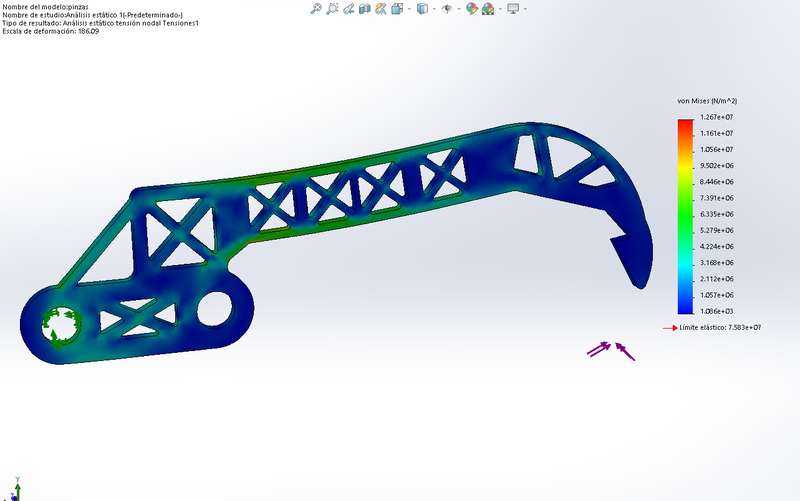Image resolution: width=800 pixels, height=501 pixels.
Task: Open Dynamic Annotation Views icon
Action: click(381, 9)
